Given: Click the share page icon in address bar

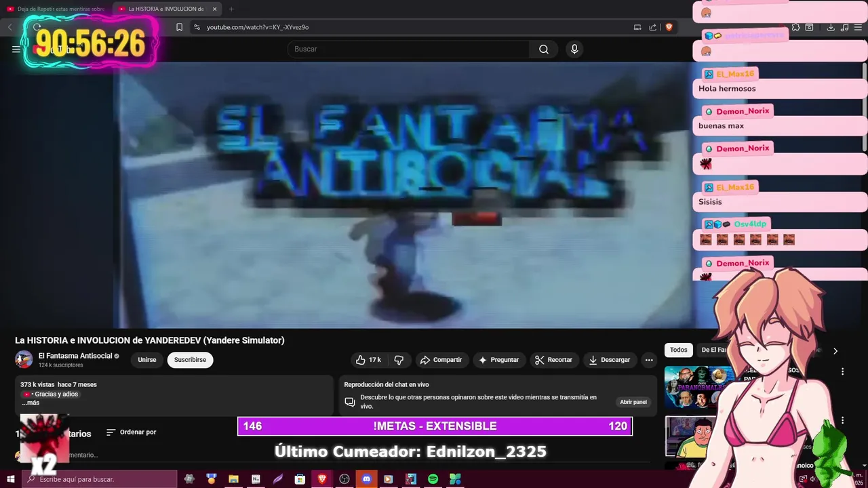Looking at the screenshot, I should tap(652, 27).
